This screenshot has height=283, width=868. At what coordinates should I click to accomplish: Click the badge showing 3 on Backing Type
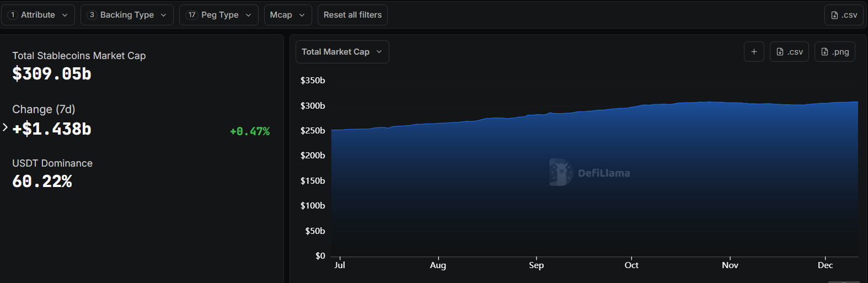(92, 15)
